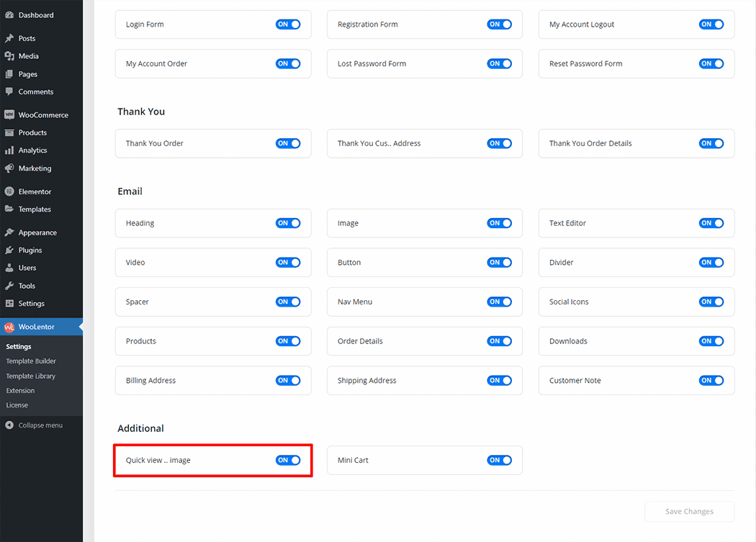This screenshot has width=756, height=542.
Task: Disable the Mini Cart toggle
Action: click(x=499, y=460)
